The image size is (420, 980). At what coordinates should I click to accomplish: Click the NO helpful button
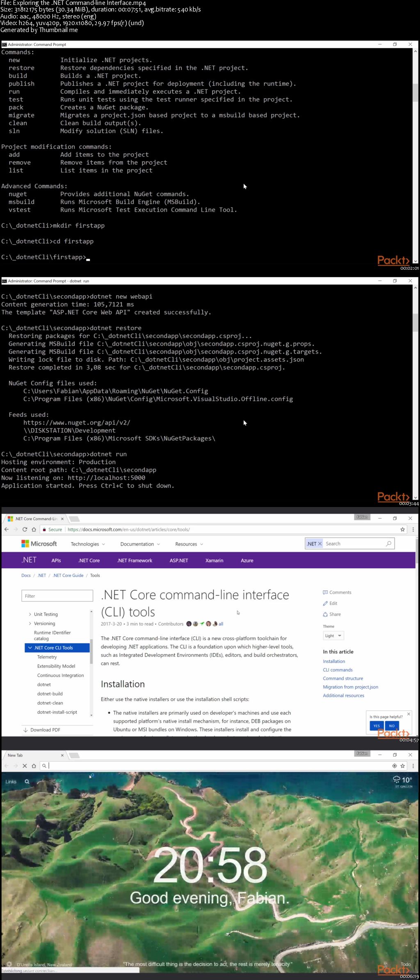click(392, 726)
